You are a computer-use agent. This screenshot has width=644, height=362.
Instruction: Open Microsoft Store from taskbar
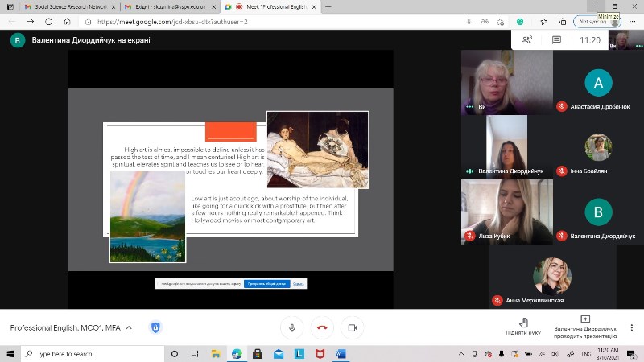click(x=258, y=354)
